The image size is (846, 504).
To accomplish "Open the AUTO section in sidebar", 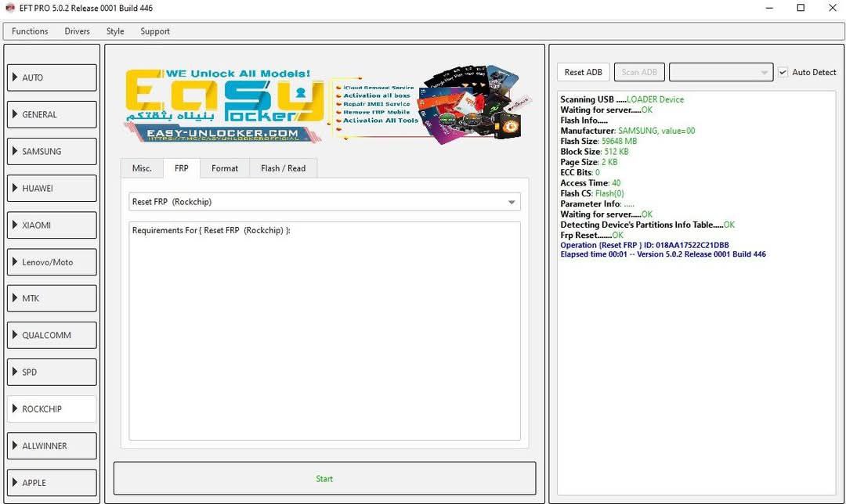I will pos(52,77).
